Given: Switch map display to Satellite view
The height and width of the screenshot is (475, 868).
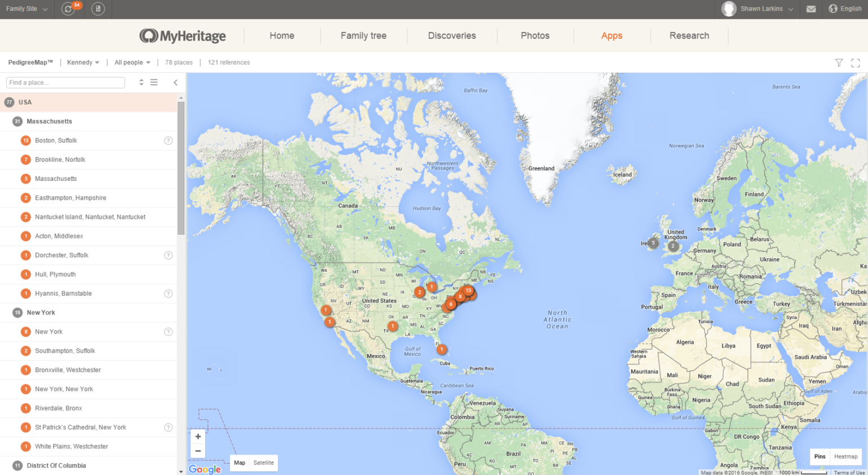Looking at the screenshot, I should [x=262, y=463].
